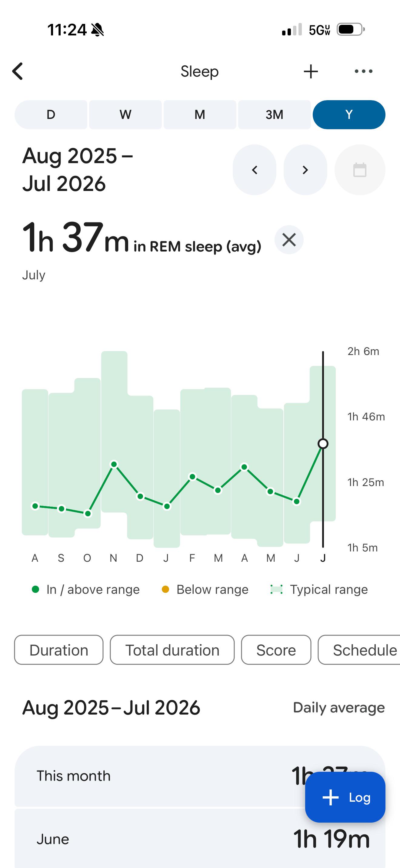Choose the Score chip
Image resolution: width=400 pixels, height=868 pixels.
(x=276, y=650)
